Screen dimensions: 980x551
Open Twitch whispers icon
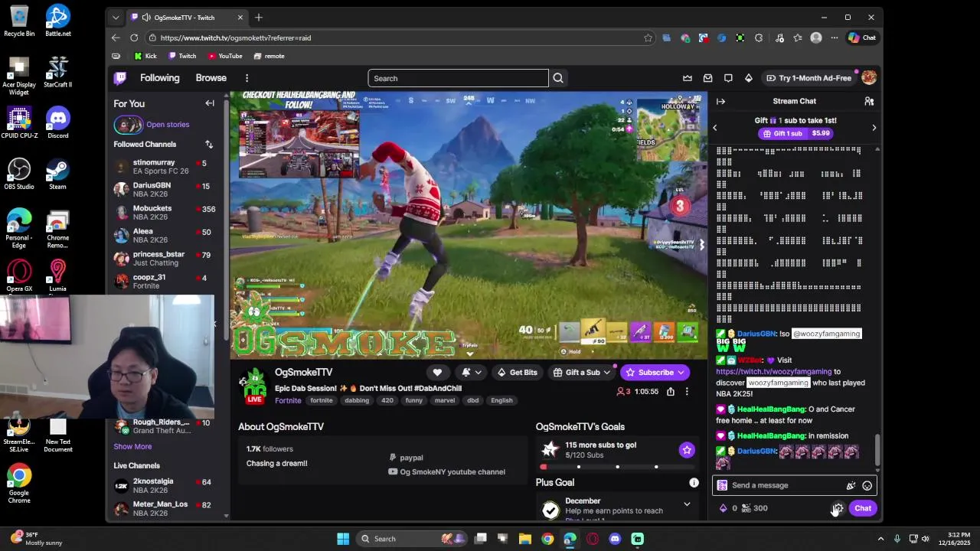click(728, 78)
